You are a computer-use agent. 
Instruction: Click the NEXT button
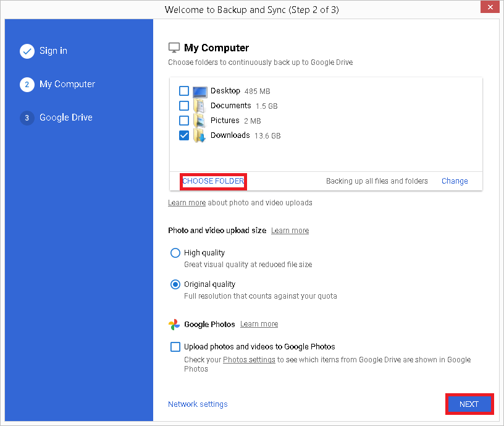tap(469, 404)
